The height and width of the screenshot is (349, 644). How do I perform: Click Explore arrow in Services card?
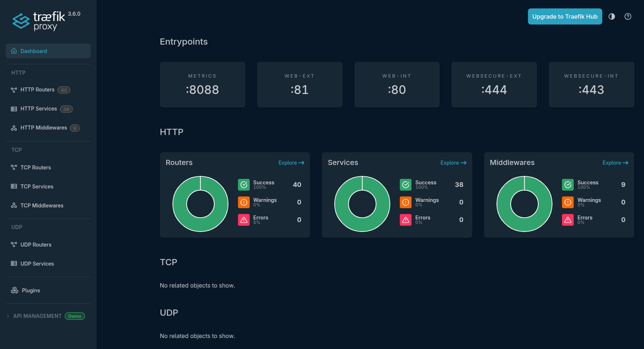point(464,163)
